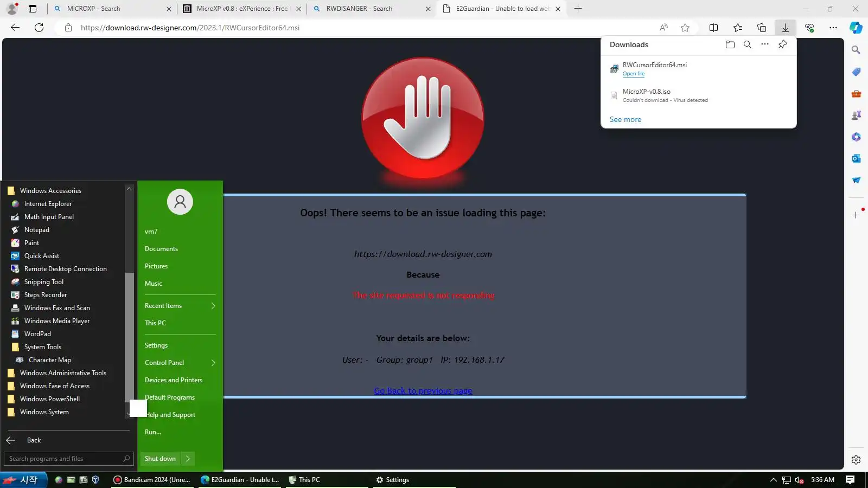Click the Back button in the programs list
The height and width of the screenshot is (488, 868).
(x=34, y=440)
